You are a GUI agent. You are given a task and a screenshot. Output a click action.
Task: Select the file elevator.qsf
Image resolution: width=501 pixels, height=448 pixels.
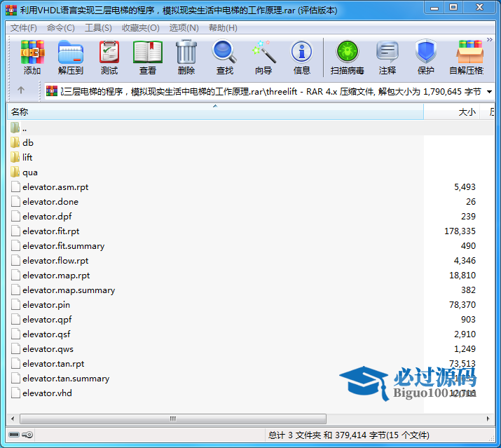coord(46,334)
